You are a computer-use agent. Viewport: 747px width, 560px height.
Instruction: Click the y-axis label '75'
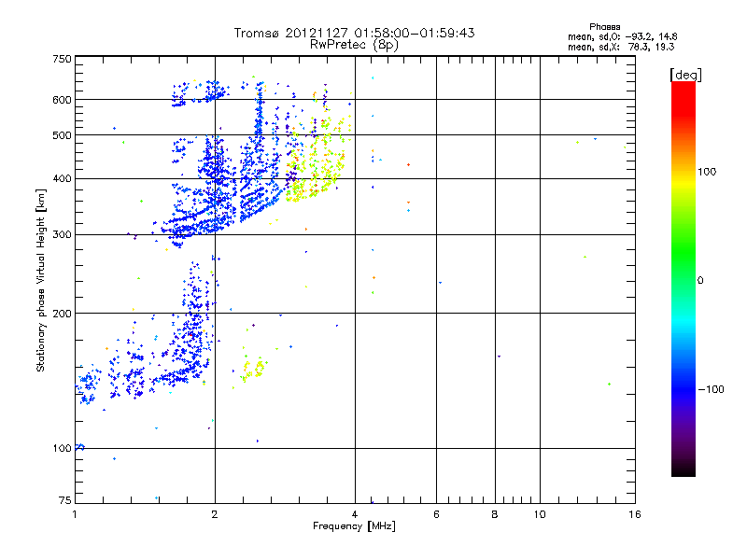pyautogui.click(x=65, y=500)
